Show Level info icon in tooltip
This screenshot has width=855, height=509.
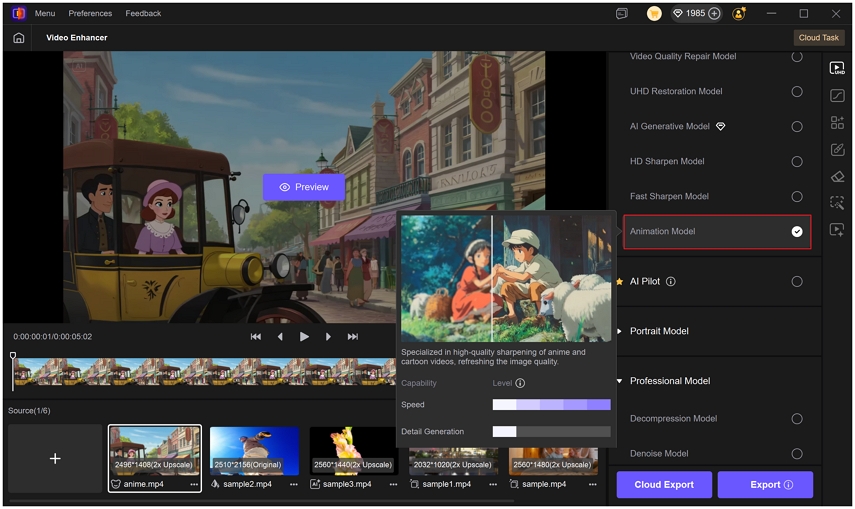tap(520, 383)
